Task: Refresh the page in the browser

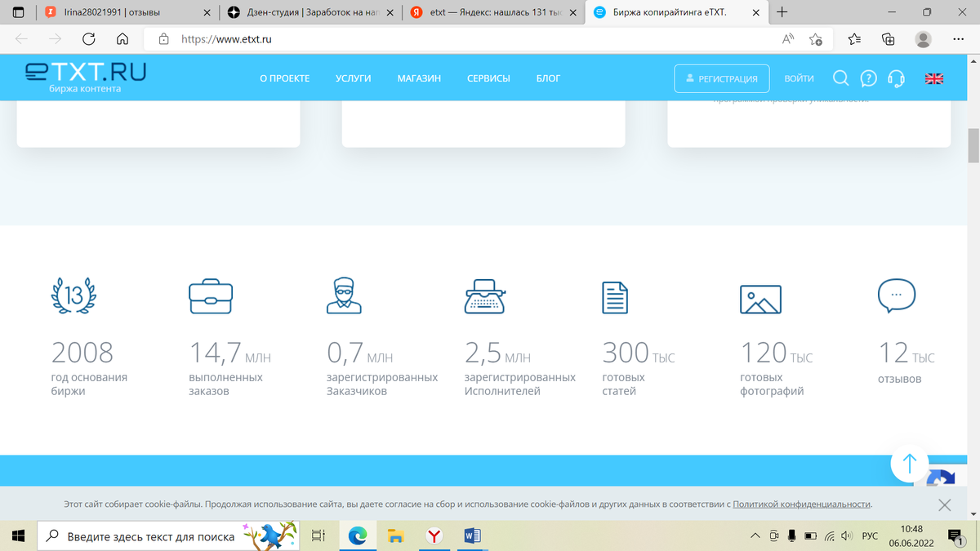Action: pos(89,38)
